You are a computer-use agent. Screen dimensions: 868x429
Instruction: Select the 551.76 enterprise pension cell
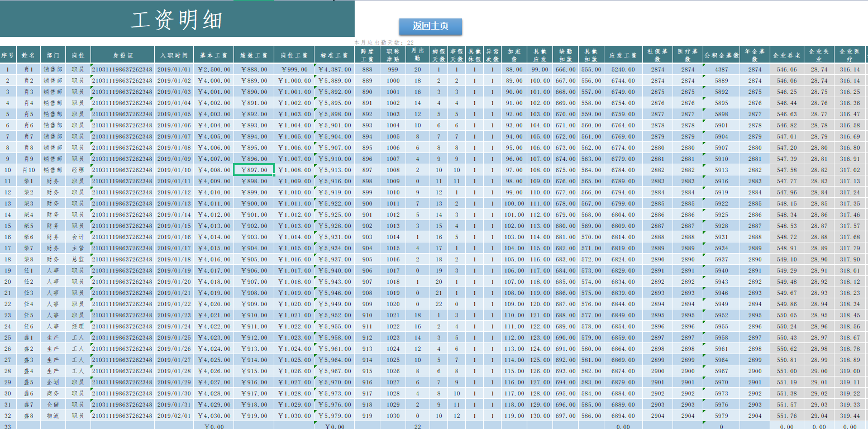click(x=786, y=416)
